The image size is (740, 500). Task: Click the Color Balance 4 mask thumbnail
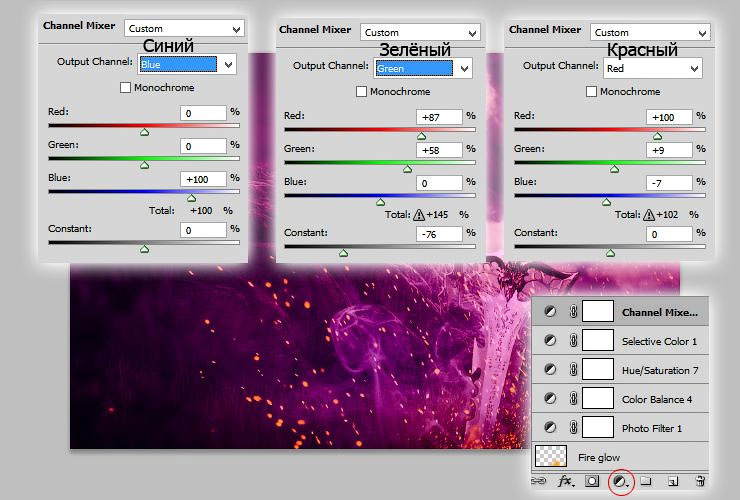[x=598, y=398]
